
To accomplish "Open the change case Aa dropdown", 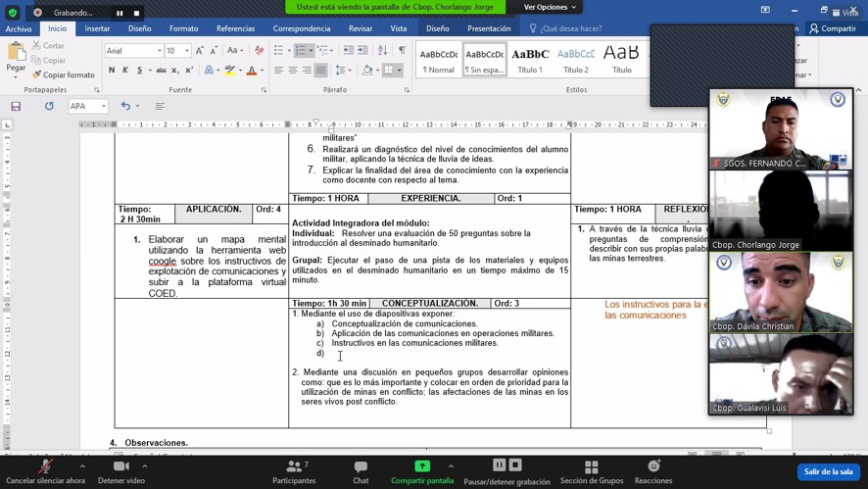I will pos(235,50).
